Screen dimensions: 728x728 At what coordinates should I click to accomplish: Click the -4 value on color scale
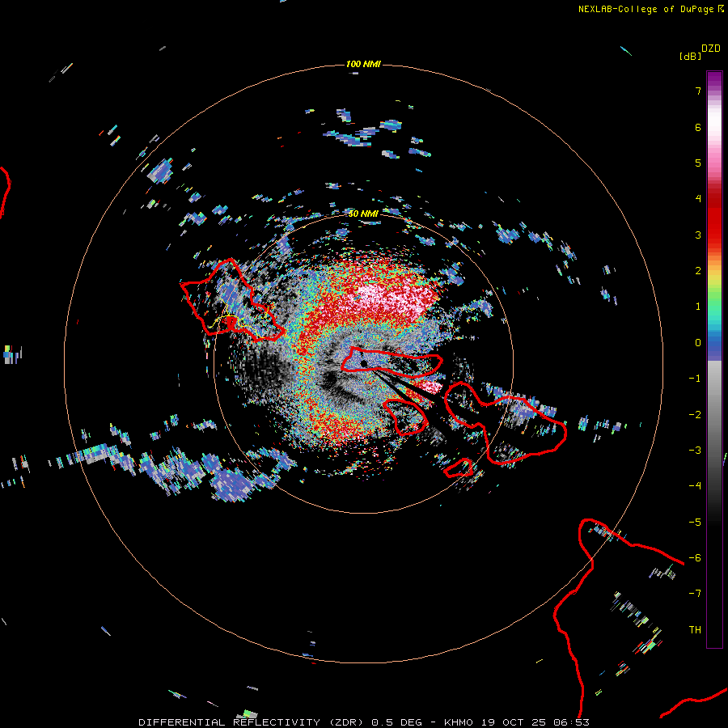(695, 486)
